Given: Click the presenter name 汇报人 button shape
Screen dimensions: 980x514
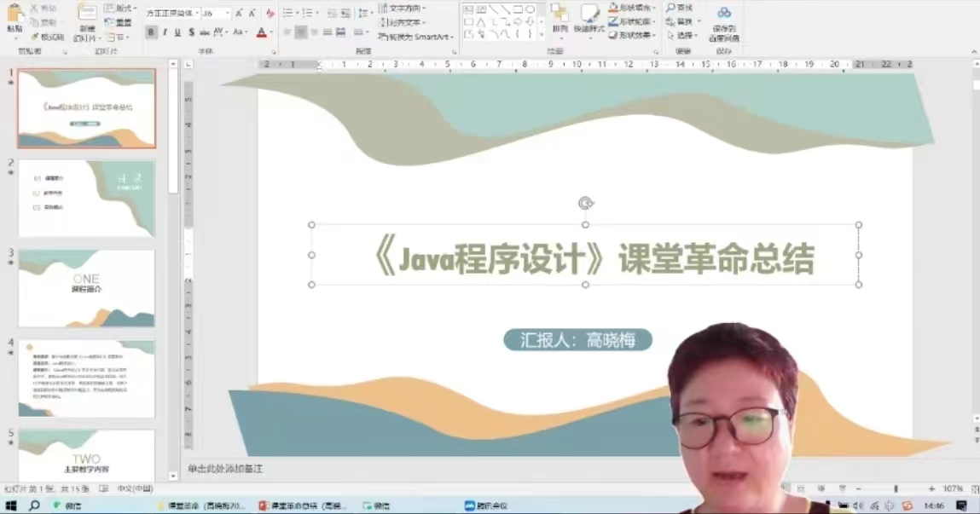Looking at the screenshot, I should (577, 340).
